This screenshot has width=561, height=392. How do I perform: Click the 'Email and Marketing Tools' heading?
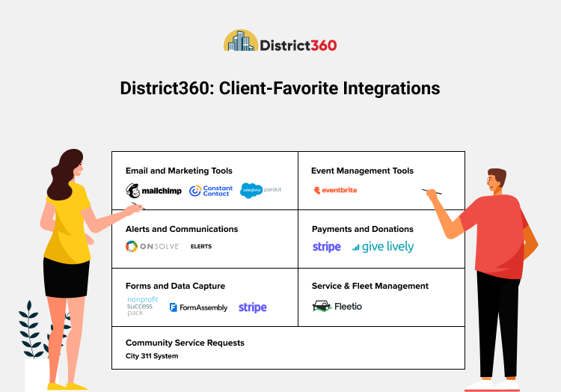[179, 171]
